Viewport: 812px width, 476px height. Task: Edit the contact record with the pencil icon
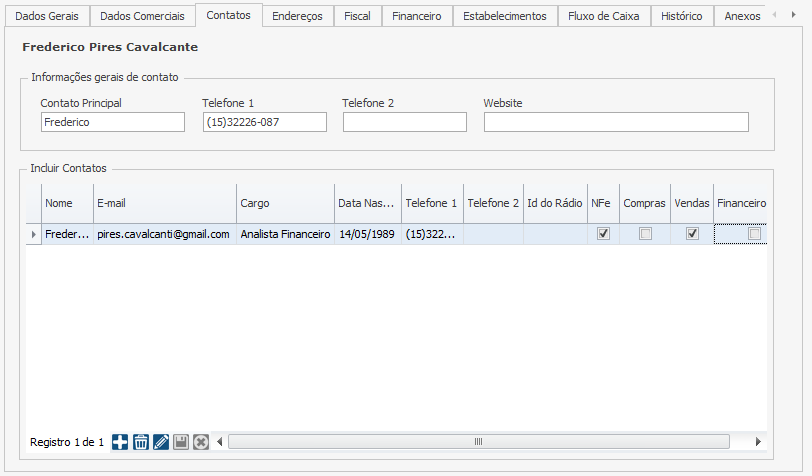coord(161,442)
